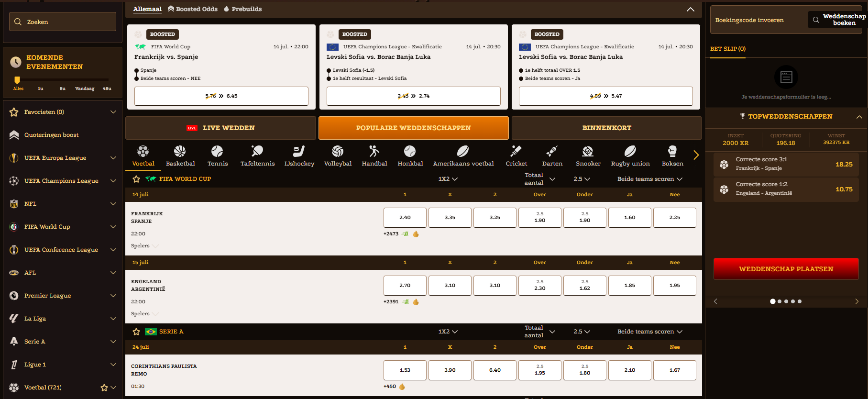Select the Rugby union sport icon
Viewport: 868px width, 399px height.
point(630,151)
